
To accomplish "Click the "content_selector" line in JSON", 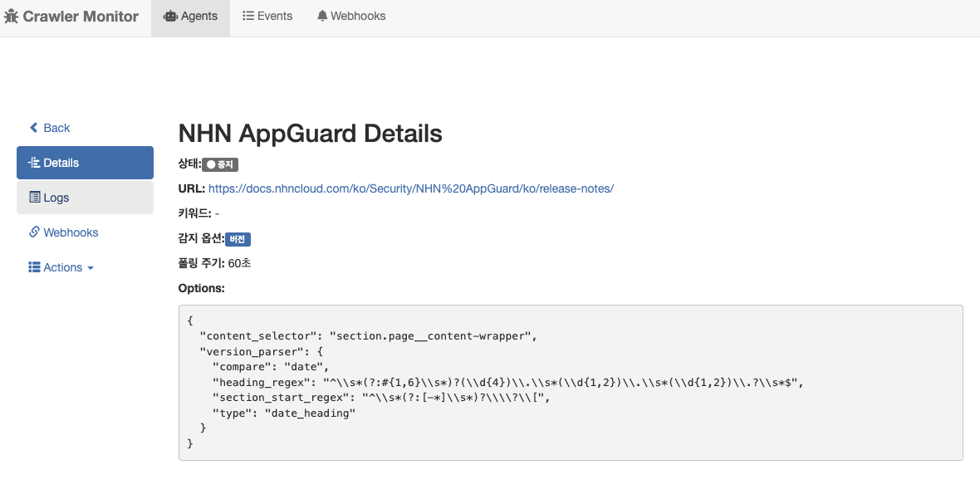I will click(x=368, y=336).
